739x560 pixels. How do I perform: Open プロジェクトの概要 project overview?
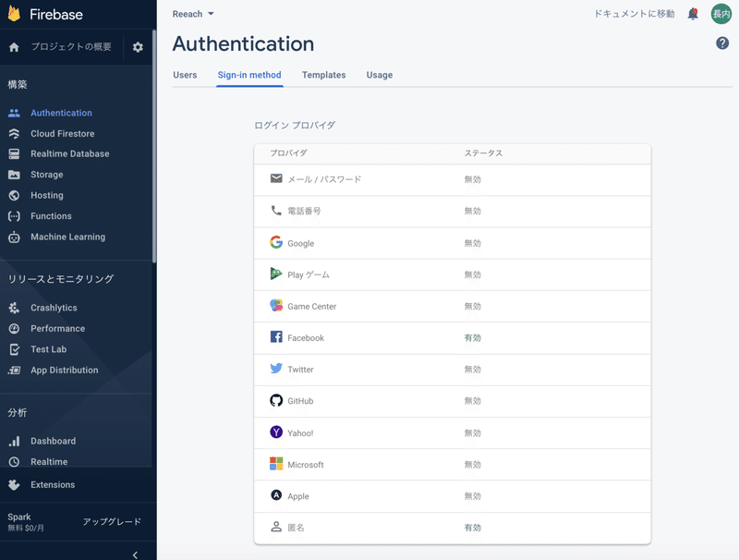[x=71, y=46]
